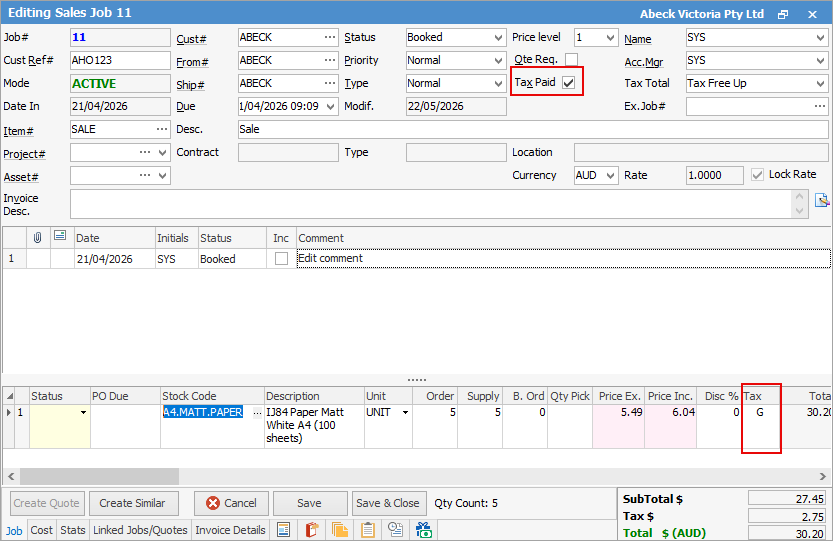Click the stock grid corner selector triangle

[10, 396]
